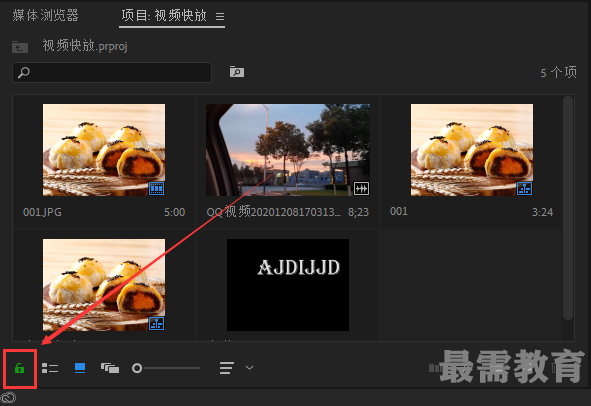Select the 001.JPG thumbnail

coord(104,150)
